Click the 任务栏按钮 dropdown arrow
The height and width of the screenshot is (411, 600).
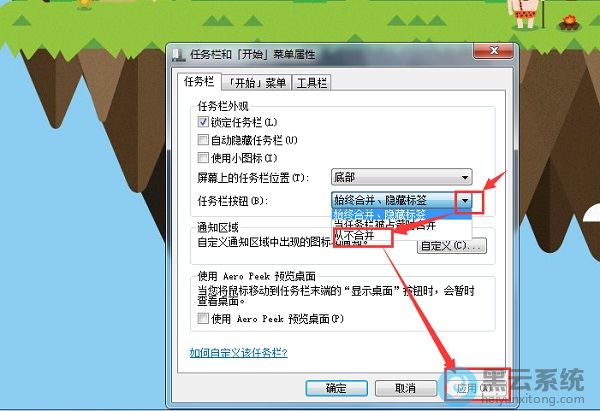coord(465,200)
